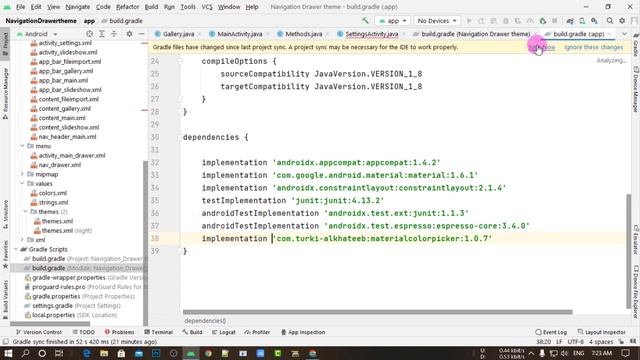The width and height of the screenshot is (640, 360).
Task: Show hidden editor tabs chevron
Action: click(x=624, y=34)
